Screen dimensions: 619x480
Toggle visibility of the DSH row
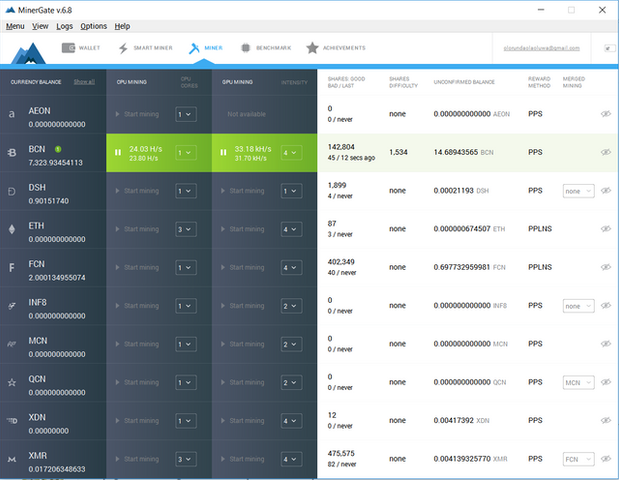point(606,191)
